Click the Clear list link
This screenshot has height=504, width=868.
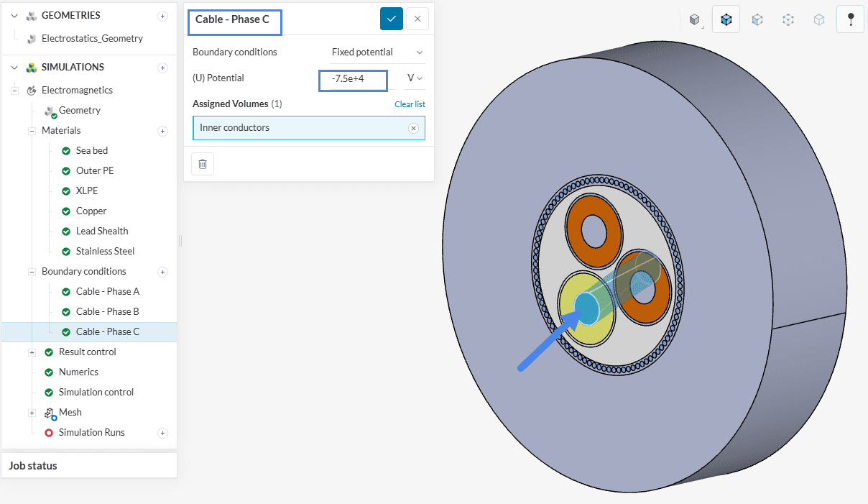[410, 104]
